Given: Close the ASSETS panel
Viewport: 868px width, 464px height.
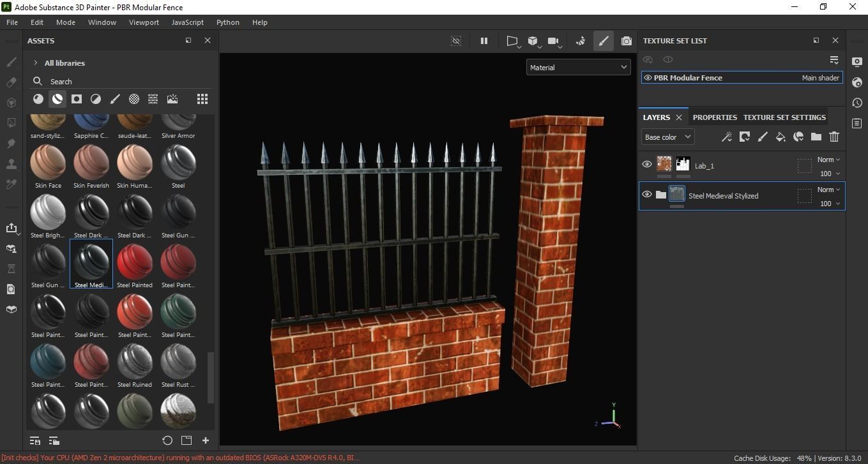Looking at the screenshot, I should (207, 40).
